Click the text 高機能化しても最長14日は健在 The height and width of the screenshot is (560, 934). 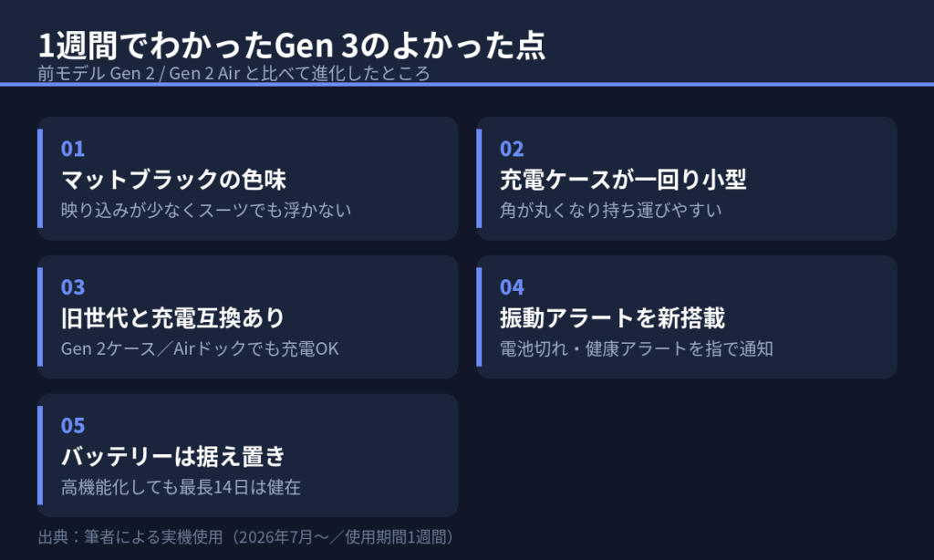[181, 487]
